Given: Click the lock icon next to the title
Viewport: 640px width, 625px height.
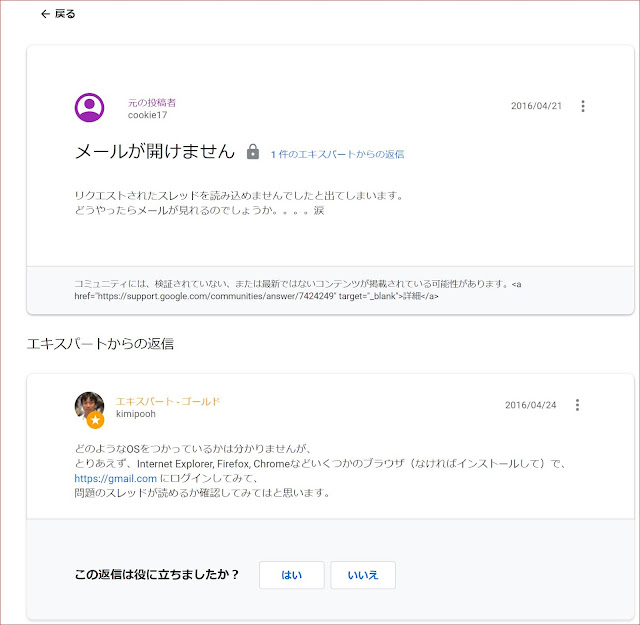Looking at the screenshot, I should 253,152.
